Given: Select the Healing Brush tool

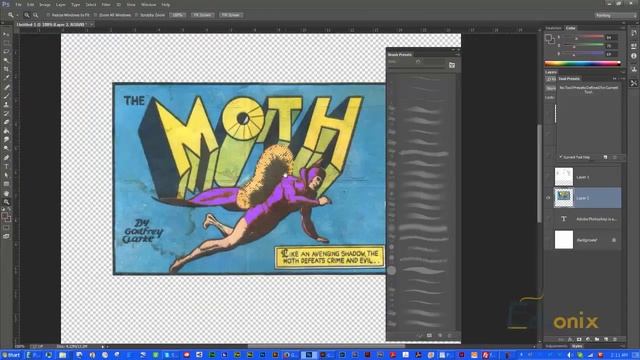Looking at the screenshot, I should point(6,87).
